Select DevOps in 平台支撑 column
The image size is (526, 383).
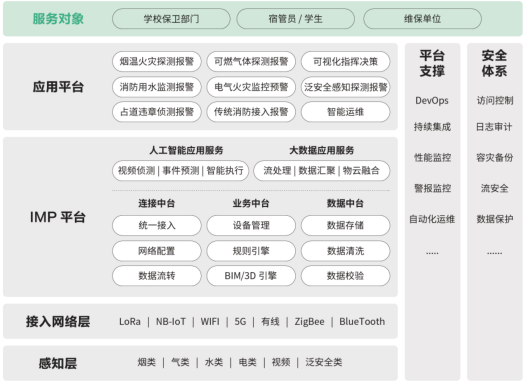click(432, 101)
